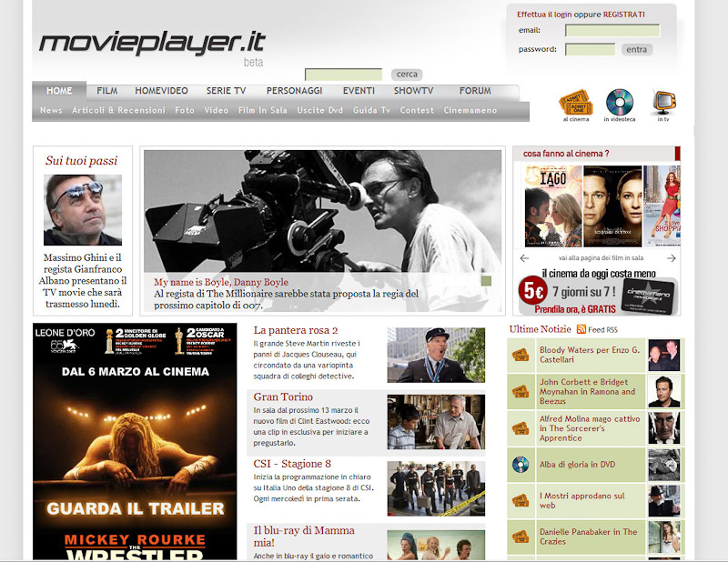Open the FILM menu
The image size is (728, 562).
(x=106, y=91)
